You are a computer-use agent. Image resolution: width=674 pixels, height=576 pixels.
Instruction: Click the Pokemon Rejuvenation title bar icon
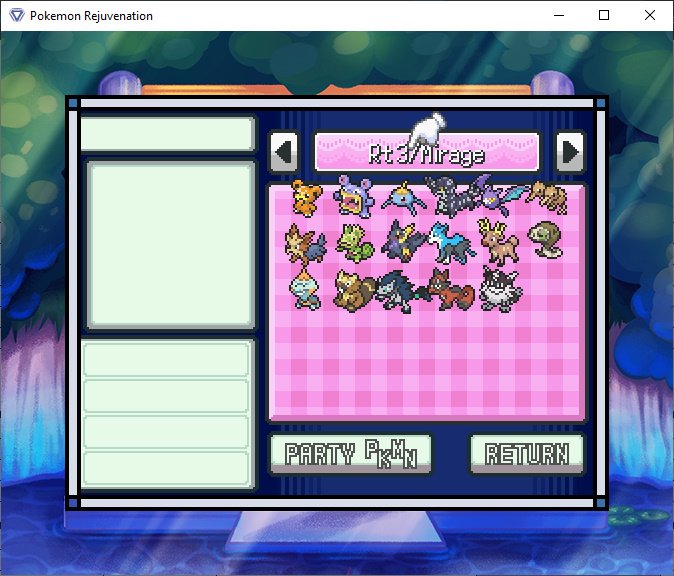tap(17, 15)
